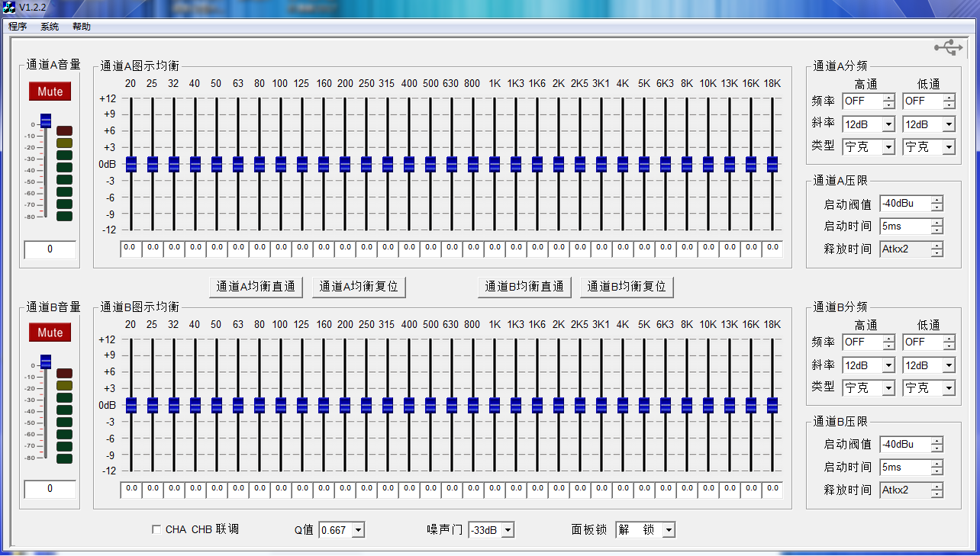Click channel A 18K EQ slider
This screenshot has width=980, height=556.
click(772, 164)
